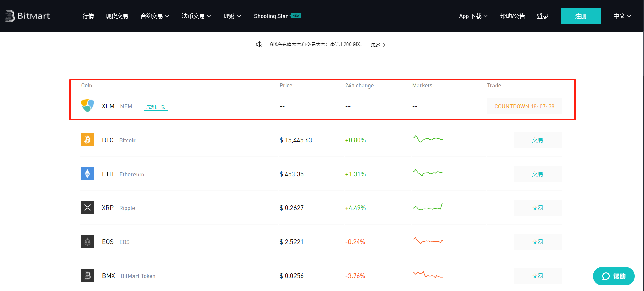
Task: Open the 现货交易 menu item
Action: (117, 16)
